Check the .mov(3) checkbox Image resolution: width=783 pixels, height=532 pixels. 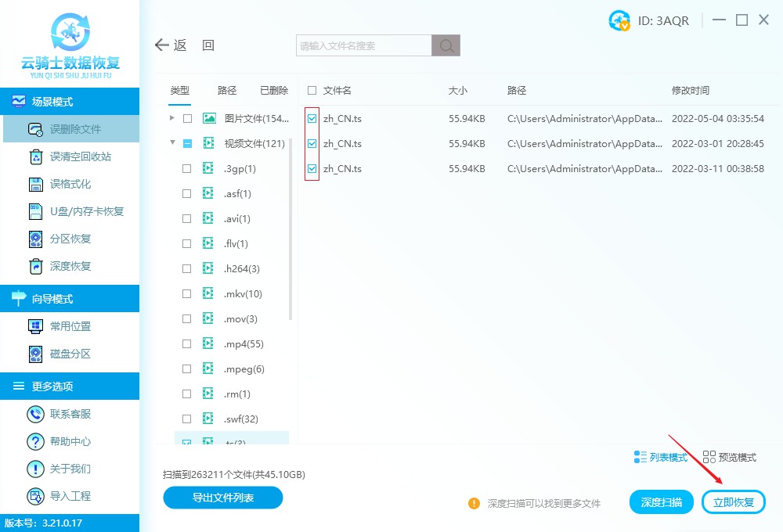pos(187,318)
